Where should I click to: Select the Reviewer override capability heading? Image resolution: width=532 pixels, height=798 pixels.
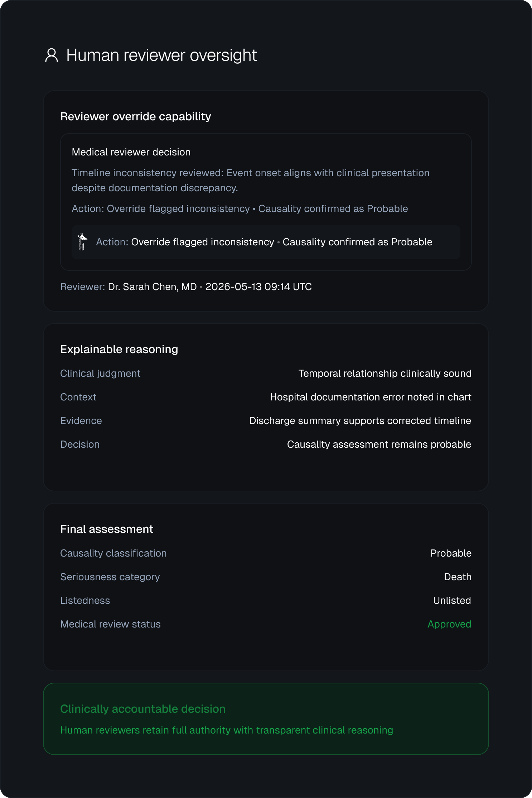tap(136, 117)
